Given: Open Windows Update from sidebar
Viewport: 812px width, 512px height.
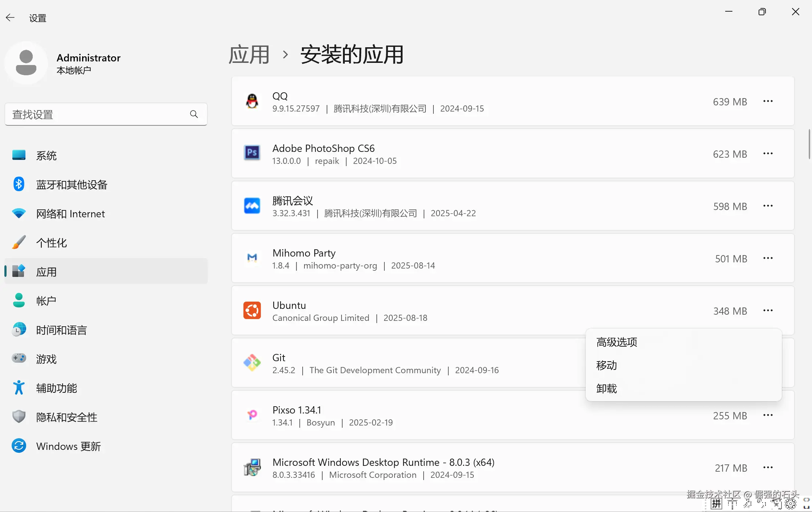Looking at the screenshot, I should [68, 446].
